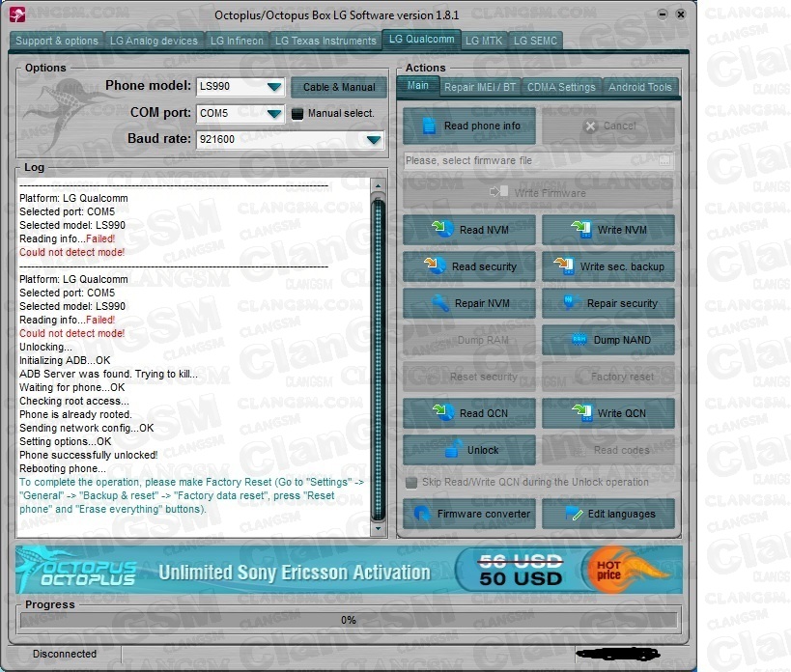Select the LG Qualcomm tab
The height and width of the screenshot is (672, 791).
point(421,40)
